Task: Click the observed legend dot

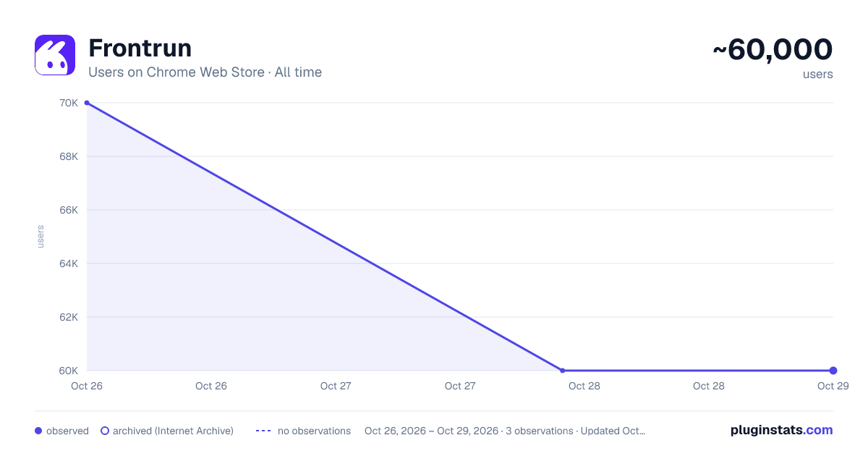Action: point(38,431)
